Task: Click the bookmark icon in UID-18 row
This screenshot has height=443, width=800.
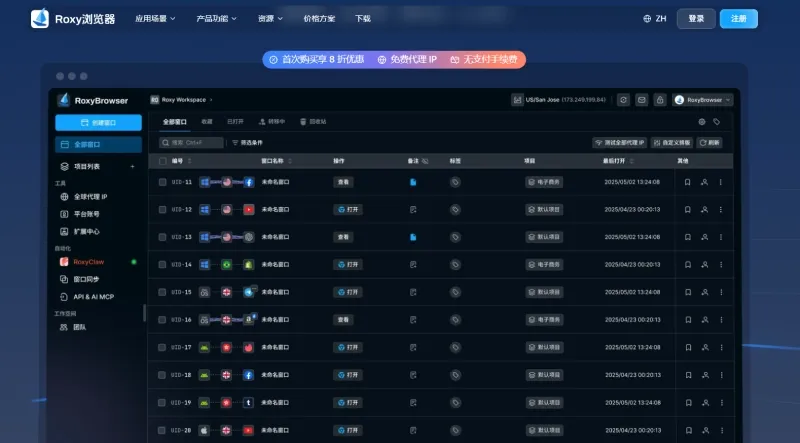Action: point(688,375)
